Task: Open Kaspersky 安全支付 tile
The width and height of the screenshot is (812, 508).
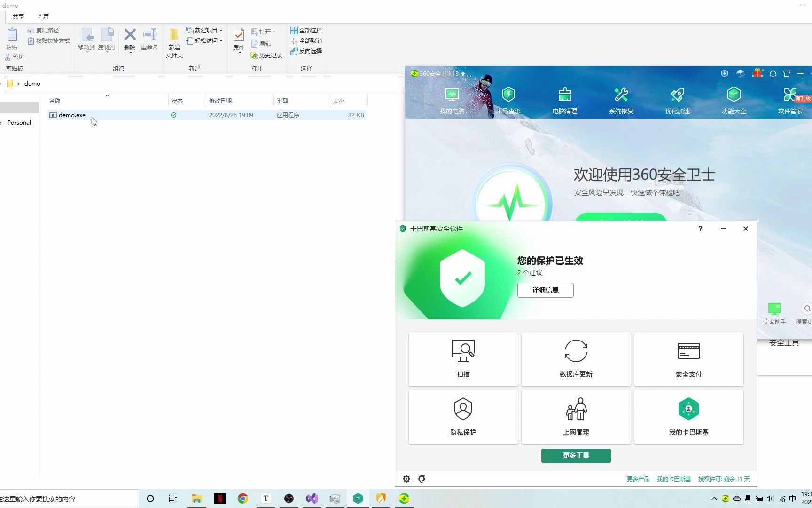Action: pyautogui.click(x=689, y=359)
